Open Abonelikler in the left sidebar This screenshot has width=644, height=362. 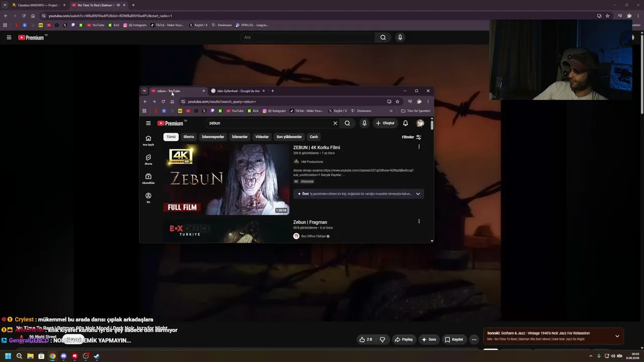tap(148, 178)
